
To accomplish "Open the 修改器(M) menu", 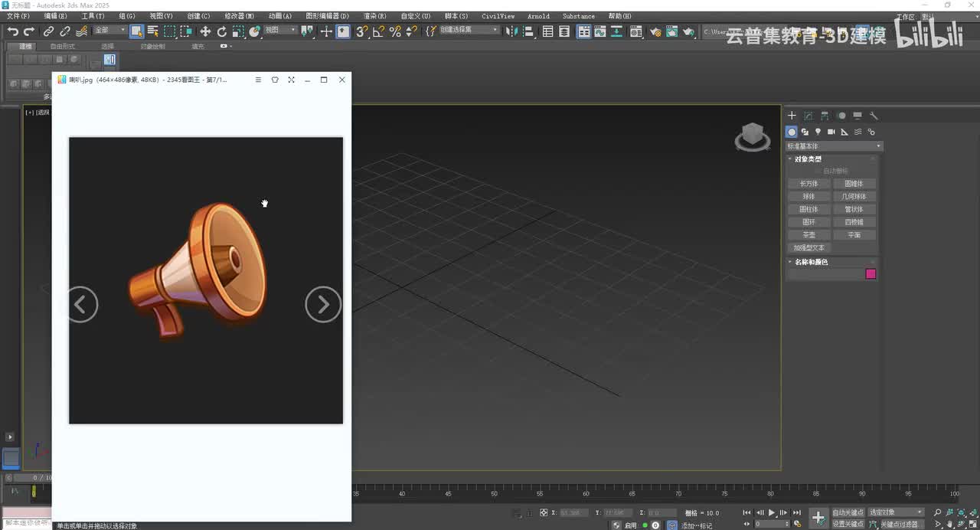I will [x=239, y=16].
